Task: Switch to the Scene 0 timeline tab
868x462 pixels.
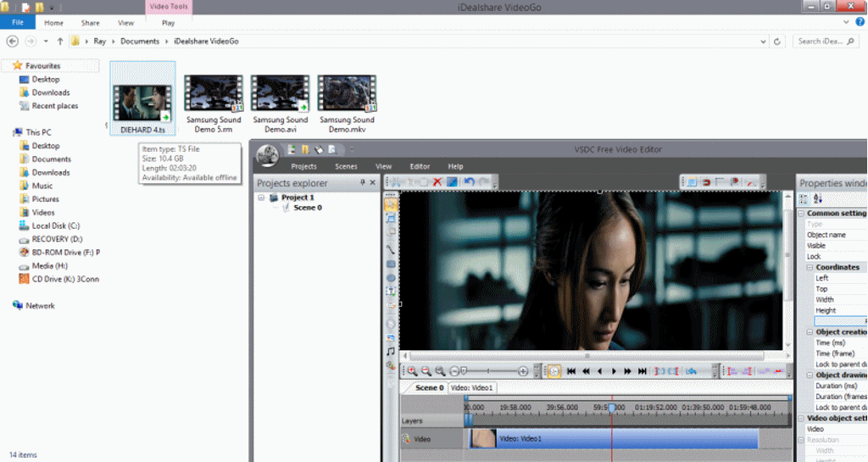Action: (428, 388)
